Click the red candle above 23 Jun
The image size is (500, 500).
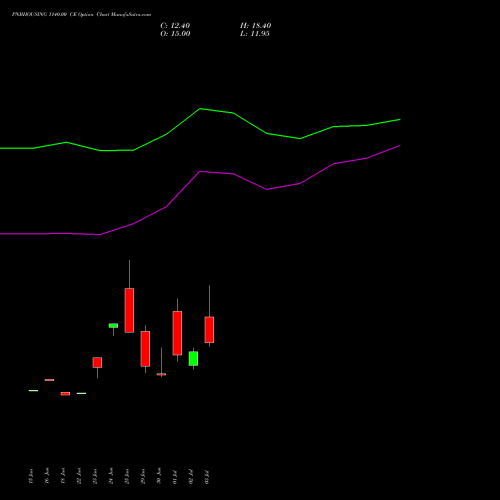pos(97,363)
